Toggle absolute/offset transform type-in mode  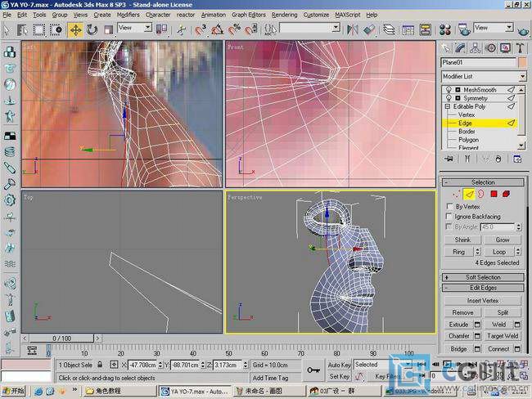(114, 365)
